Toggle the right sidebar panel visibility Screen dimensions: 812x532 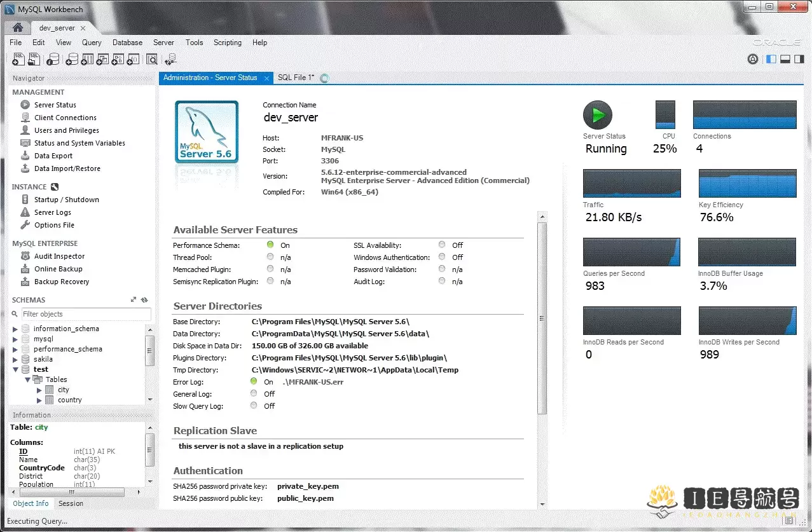[x=799, y=59]
